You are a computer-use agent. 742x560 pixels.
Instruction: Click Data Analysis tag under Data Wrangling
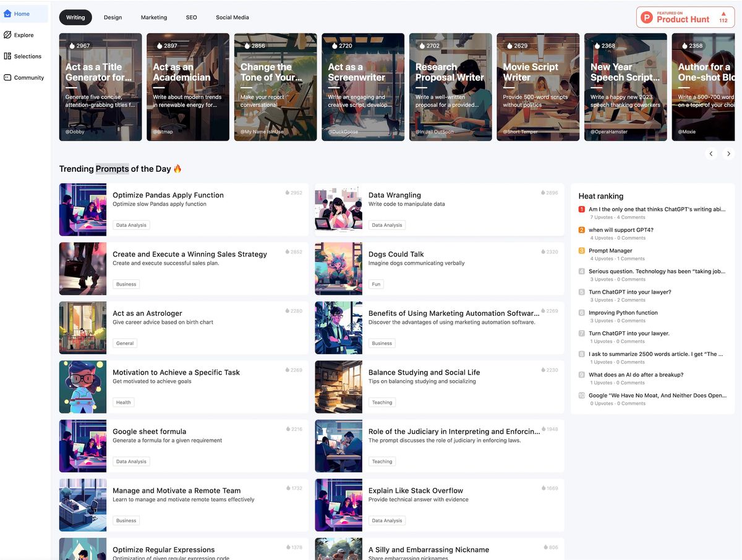[387, 225]
